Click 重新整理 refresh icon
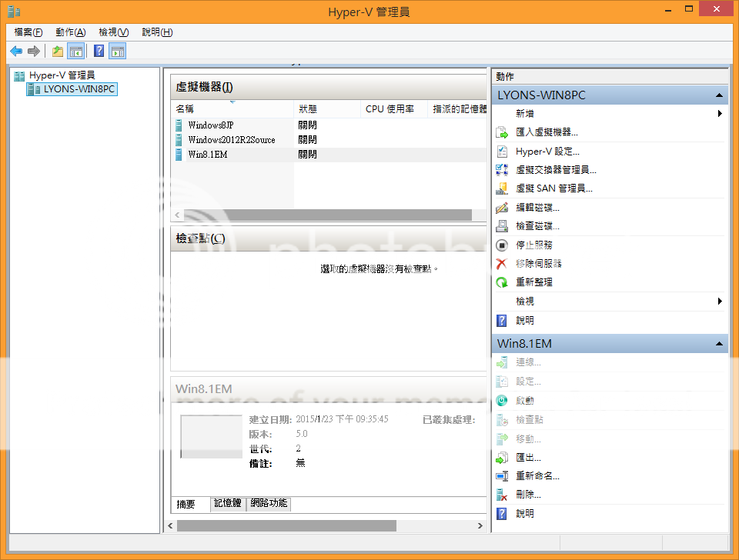Image resolution: width=739 pixels, height=560 pixels. pos(502,282)
